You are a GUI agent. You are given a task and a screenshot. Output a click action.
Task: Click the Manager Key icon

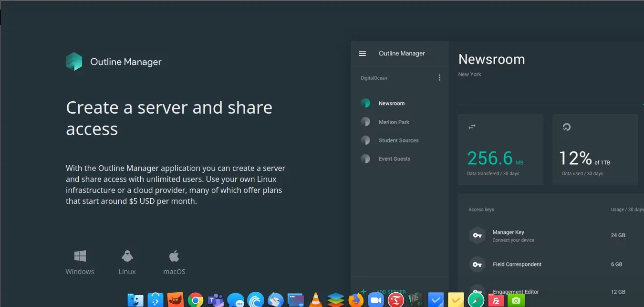(477, 235)
